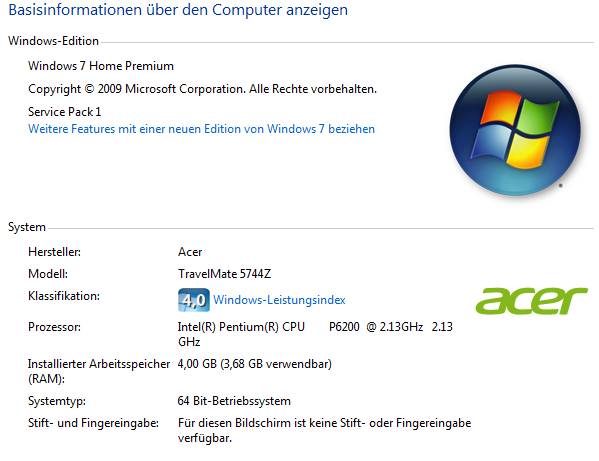Click the Prozessor label
Screen dimensions: 599x461
pyautogui.click(x=54, y=327)
